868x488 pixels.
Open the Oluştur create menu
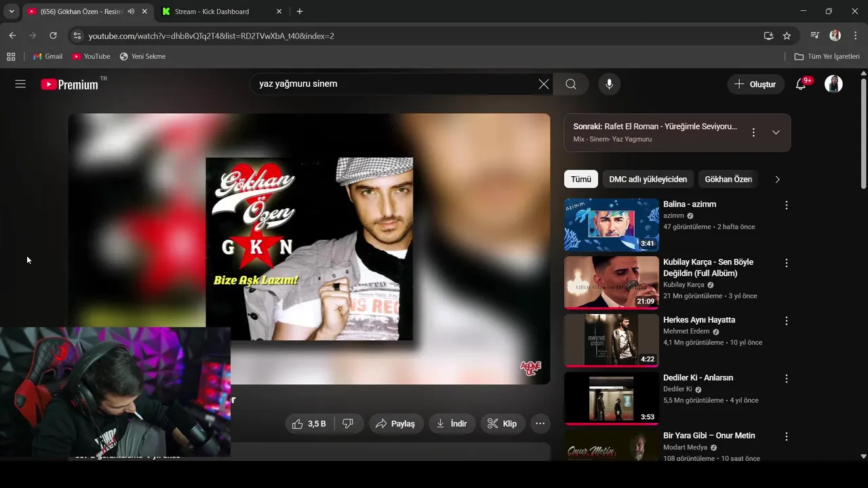click(755, 84)
